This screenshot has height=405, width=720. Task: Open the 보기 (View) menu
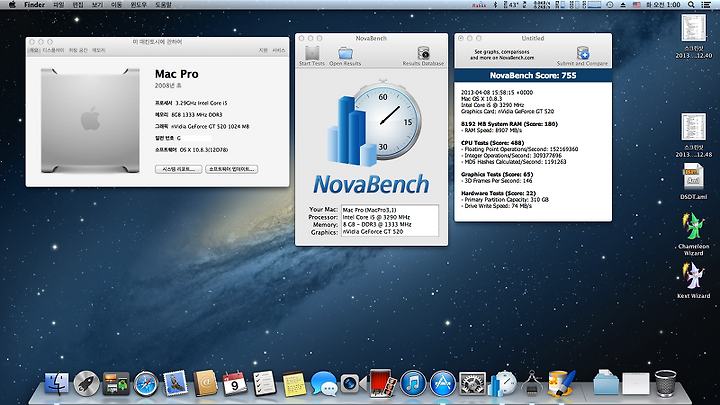coord(97,5)
